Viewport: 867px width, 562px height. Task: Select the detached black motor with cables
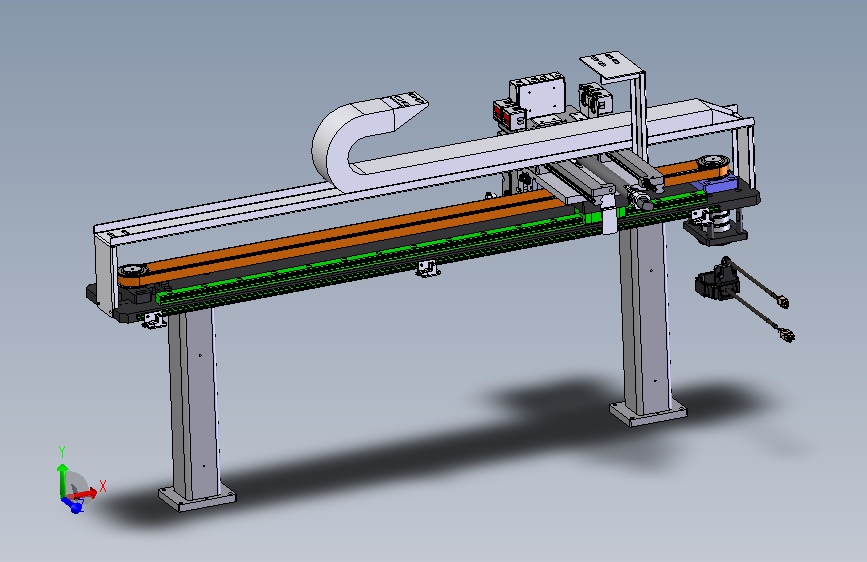pyautogui.click(x=717, y=282)
